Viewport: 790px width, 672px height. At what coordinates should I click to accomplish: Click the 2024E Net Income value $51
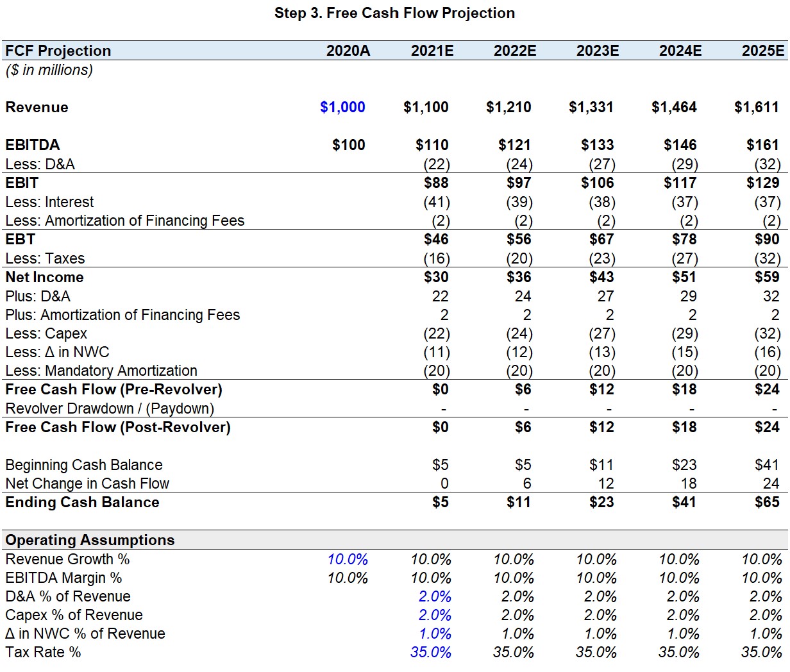[684, 277]
